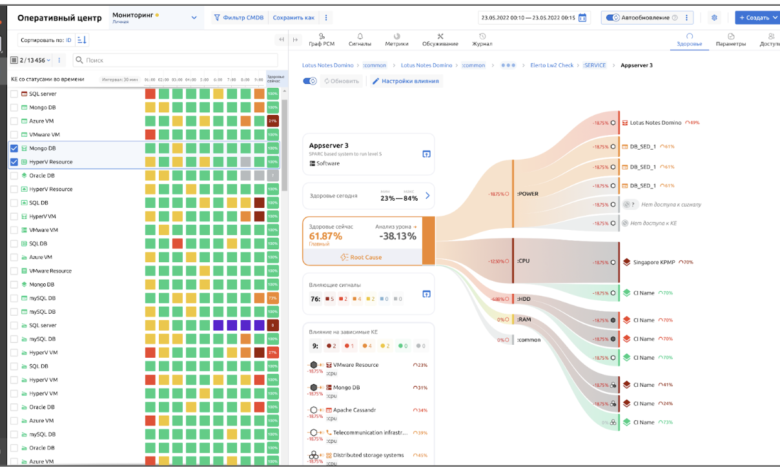The width and height of the screenshot is (780, 470).
Task: Open the Обсуждение tab
Action: pos(440,40)
